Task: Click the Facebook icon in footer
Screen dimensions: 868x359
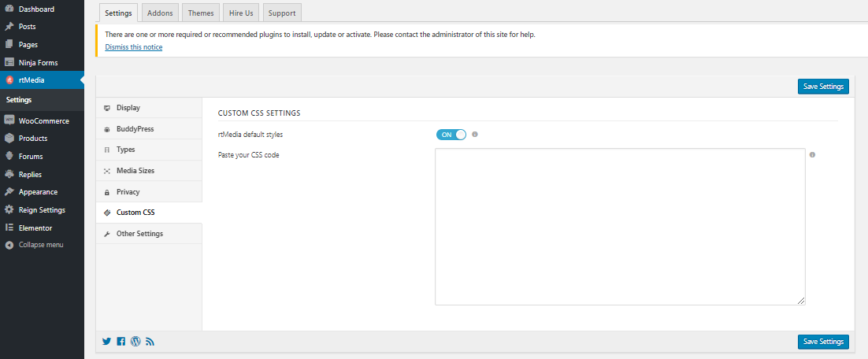Action: 121,342
